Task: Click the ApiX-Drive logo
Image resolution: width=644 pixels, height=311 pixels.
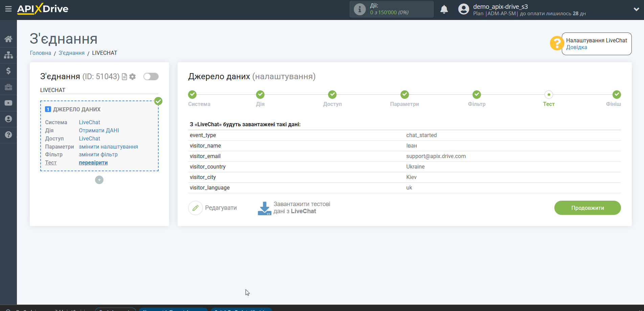Action: point(43,9)
